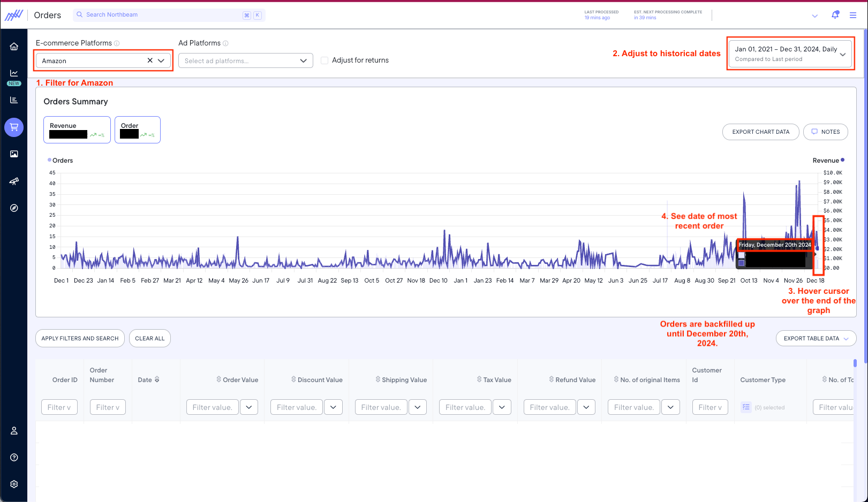Open the date range picker dropdown
The width and height of the screenshot is (868, 502).
(x=790, y=54)
